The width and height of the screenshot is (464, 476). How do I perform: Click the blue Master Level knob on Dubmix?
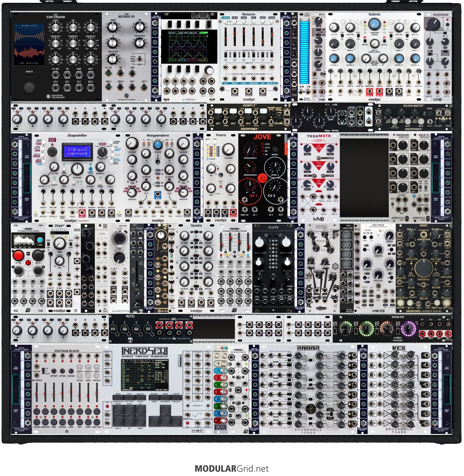374,24
